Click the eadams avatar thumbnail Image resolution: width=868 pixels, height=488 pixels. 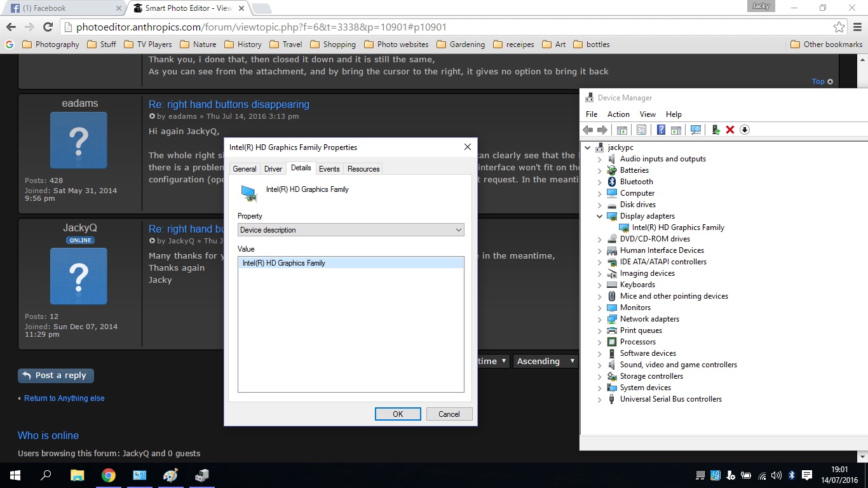pos(79,140)
